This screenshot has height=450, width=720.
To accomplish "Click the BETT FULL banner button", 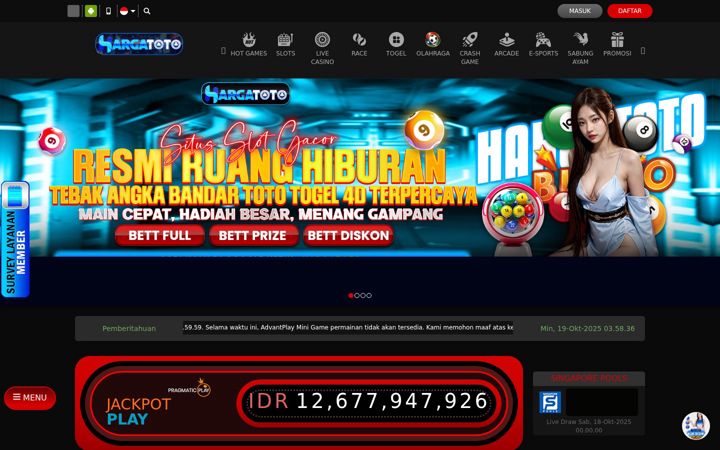I will 159,235.
